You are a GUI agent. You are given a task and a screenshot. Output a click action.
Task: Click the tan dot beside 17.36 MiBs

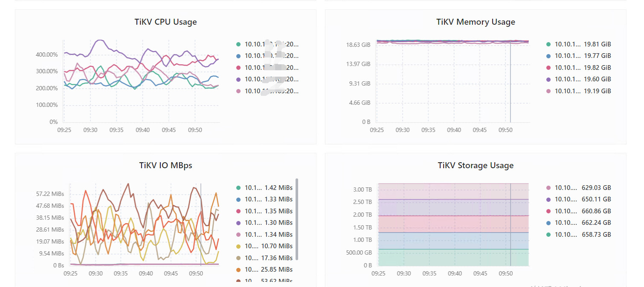point(238,258)
